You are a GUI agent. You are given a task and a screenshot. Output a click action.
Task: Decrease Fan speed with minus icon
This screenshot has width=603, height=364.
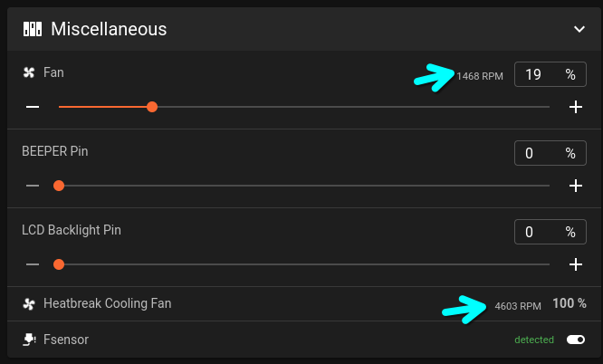pyautogui.click(x=33, y=107)
